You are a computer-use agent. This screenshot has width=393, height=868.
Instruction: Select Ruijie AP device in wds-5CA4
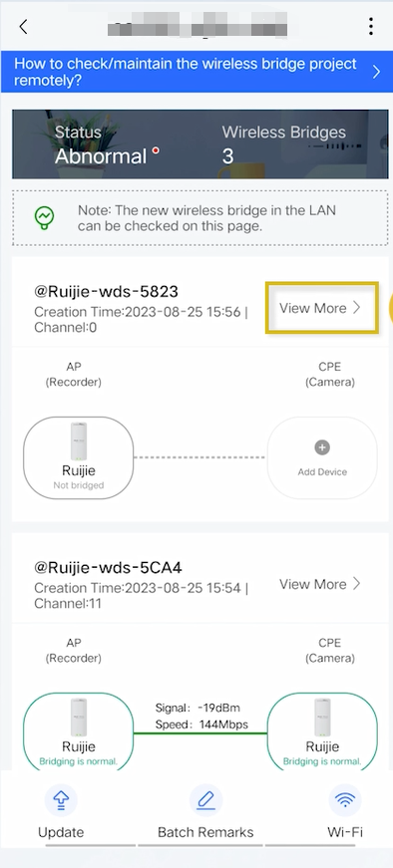tap(78, 731)
